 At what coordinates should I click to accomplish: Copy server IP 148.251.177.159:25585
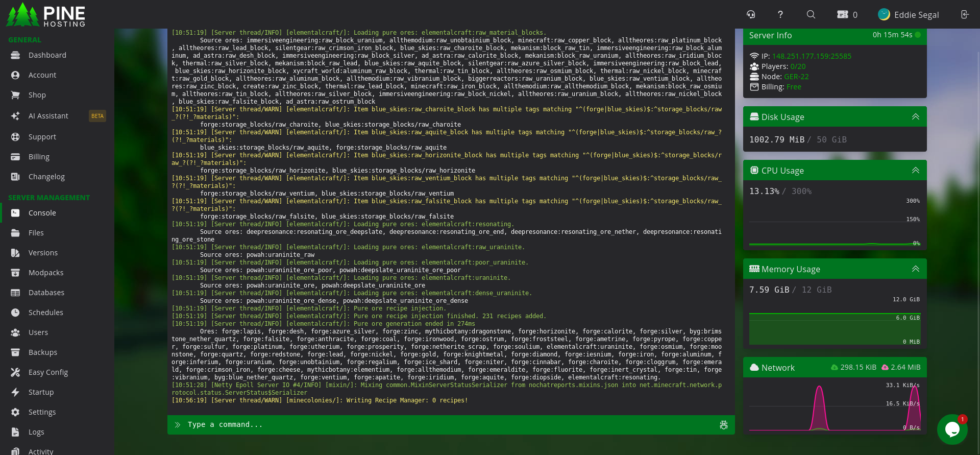pos(812,56)
